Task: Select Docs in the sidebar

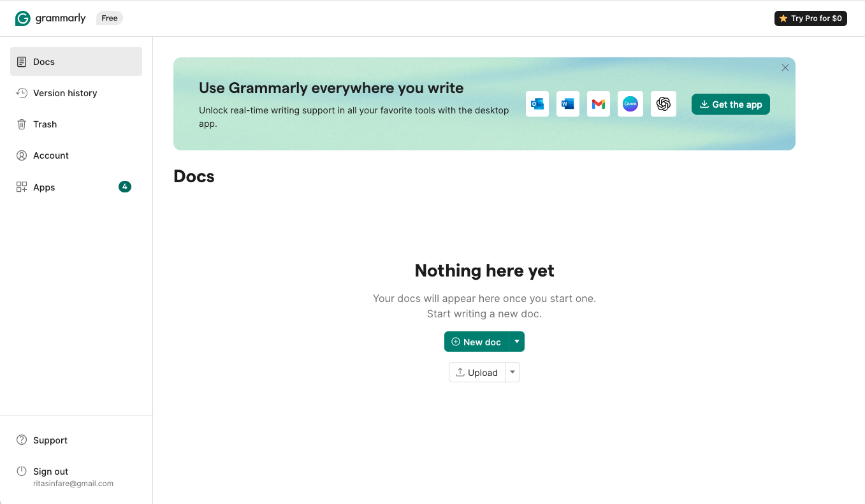Action: point(44,62)
